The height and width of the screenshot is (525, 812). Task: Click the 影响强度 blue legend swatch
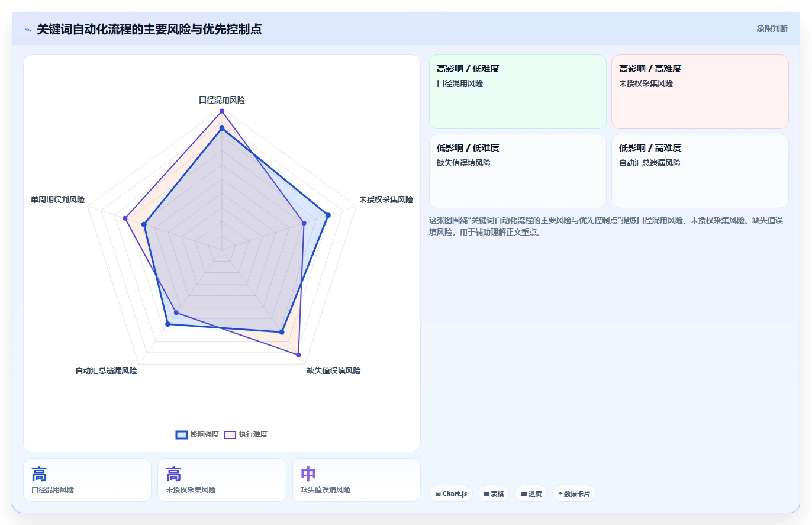tap(182, 435)
